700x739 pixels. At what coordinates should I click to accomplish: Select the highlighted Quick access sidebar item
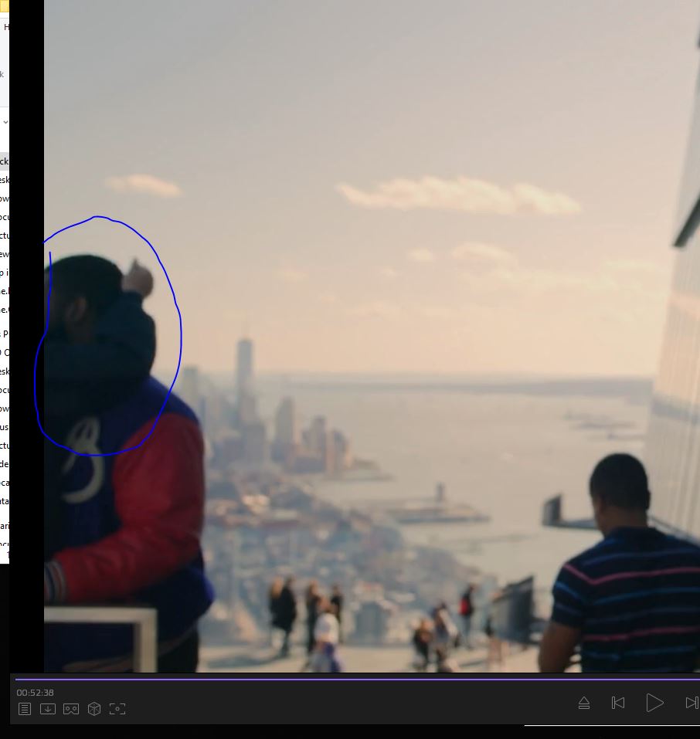pyautogui.click(x=5, y=161)
